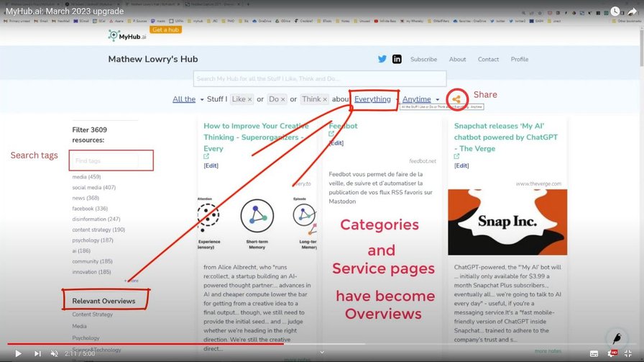This screenshot has height=362, width=644.
Task: Click the orange share icon beside Anytime
Action: tap(456, 99)
